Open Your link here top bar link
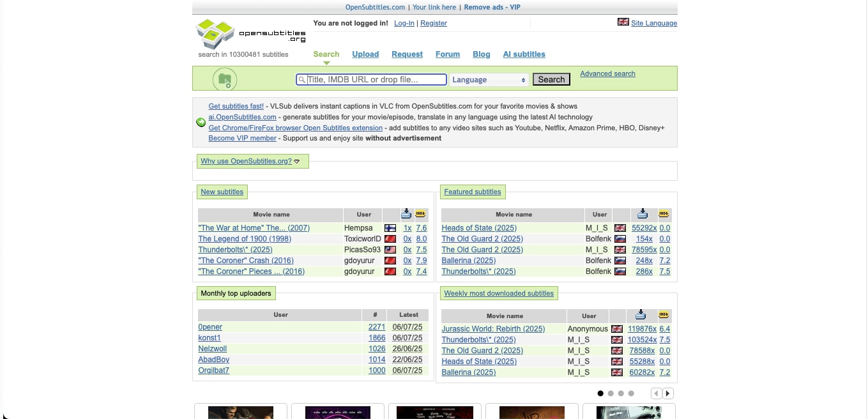Image resolution: width=868 pixels, height=419 pixels. coord(434,7)
